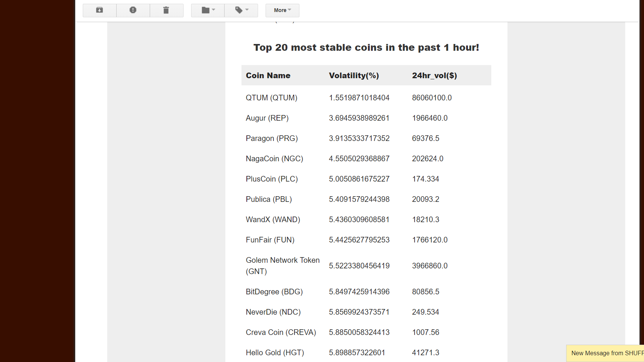Viewport: 644px width, 362px height.
Task: Select the QTUM (QTUM) coin name
Action: point(272,98)
